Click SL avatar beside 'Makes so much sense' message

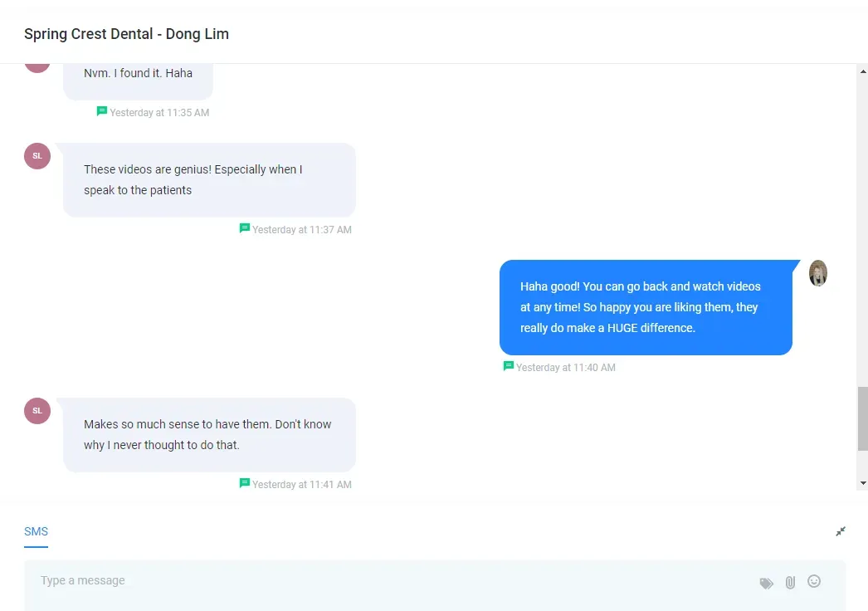point(37,410)
